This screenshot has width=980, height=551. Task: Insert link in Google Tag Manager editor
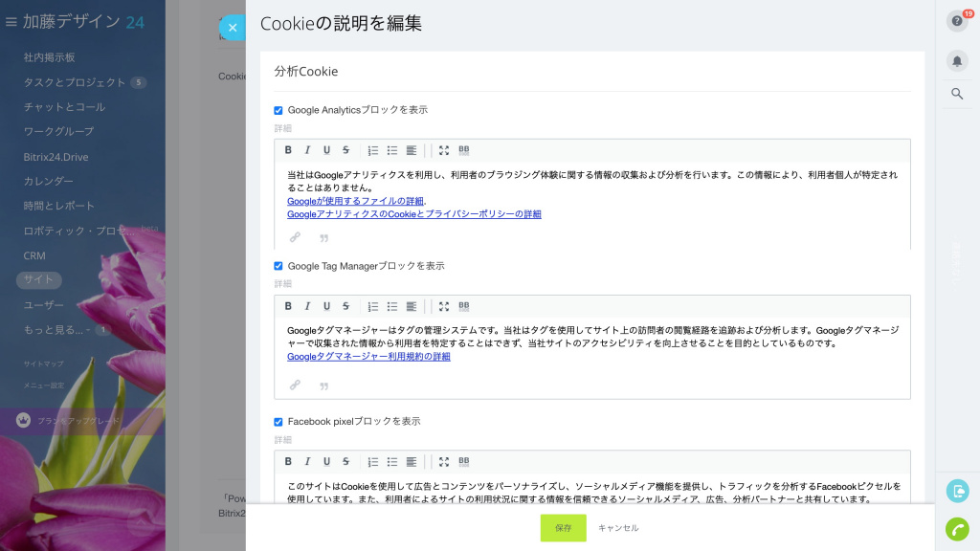coord(295,385)
